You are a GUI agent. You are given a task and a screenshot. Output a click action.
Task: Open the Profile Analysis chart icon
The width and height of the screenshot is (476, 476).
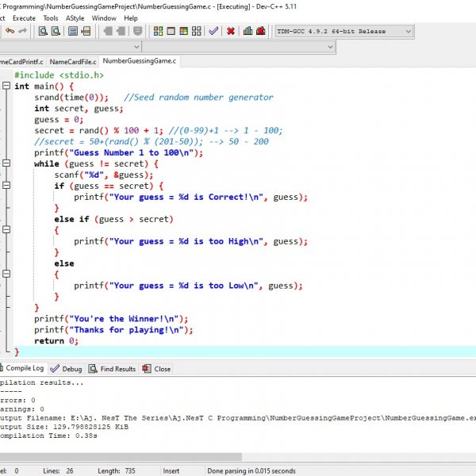pyautogui.click(x=248, y=31)
